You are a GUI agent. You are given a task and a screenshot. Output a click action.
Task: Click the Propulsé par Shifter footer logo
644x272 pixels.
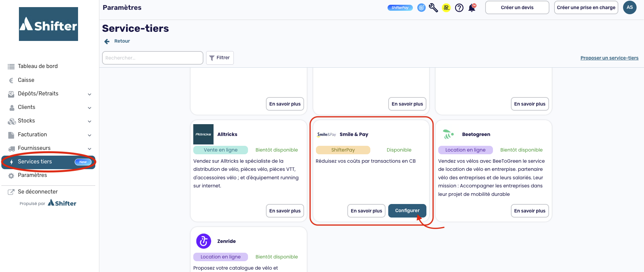click(x=62, y=203)
